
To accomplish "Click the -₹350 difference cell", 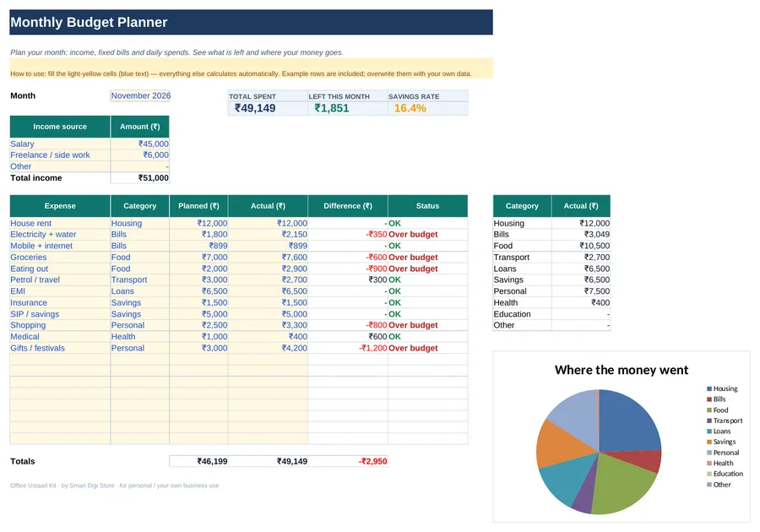I will point(348,235).
